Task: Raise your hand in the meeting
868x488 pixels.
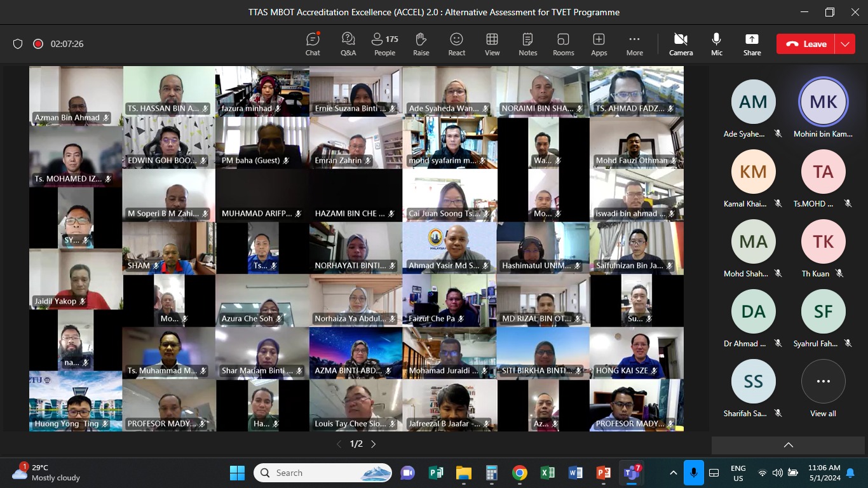Action: (x=421, y=44)
